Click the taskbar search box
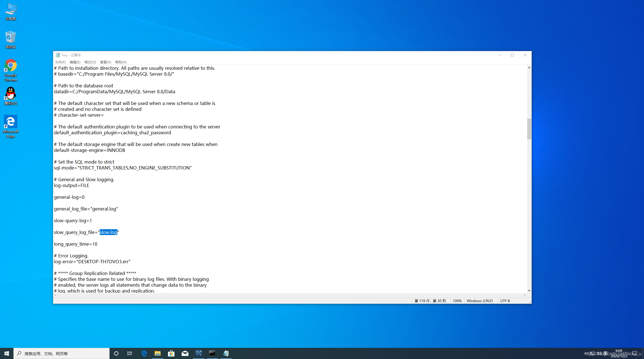The height and width of the screenshot is (359, 644). pos(61,353)
